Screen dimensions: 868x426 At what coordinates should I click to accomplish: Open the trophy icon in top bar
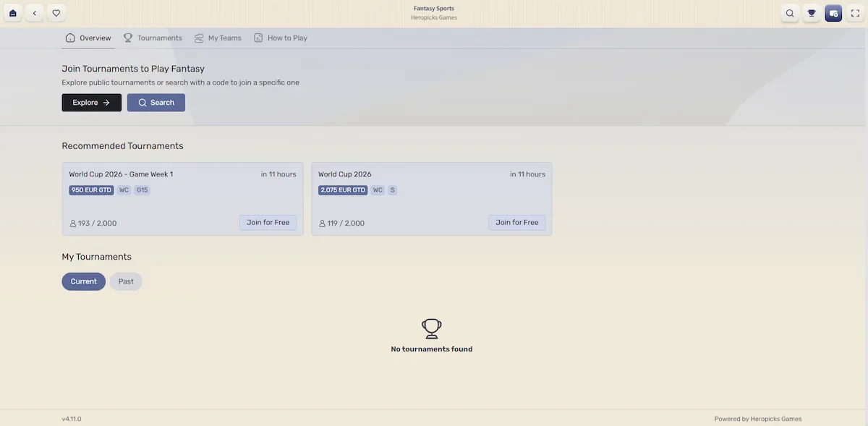tap(812, 13)
